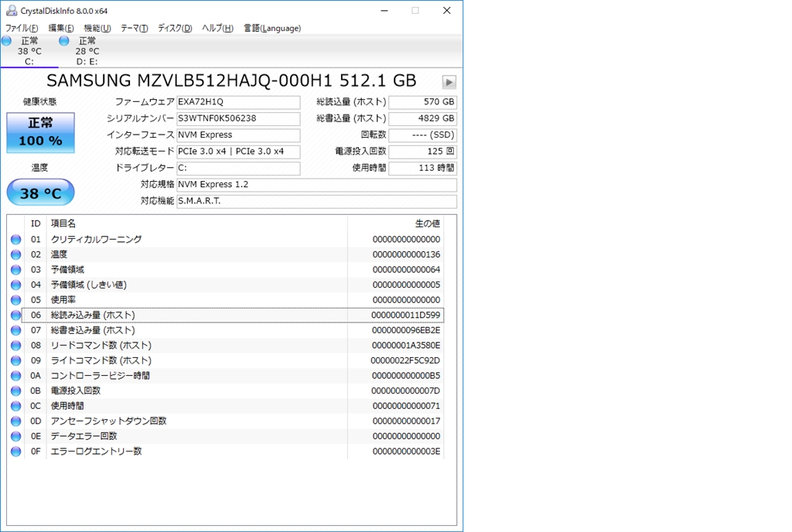The image size is (792, 532).
Task: Click raw value 00000022F5C92D
Action: [x=405, y=360]
